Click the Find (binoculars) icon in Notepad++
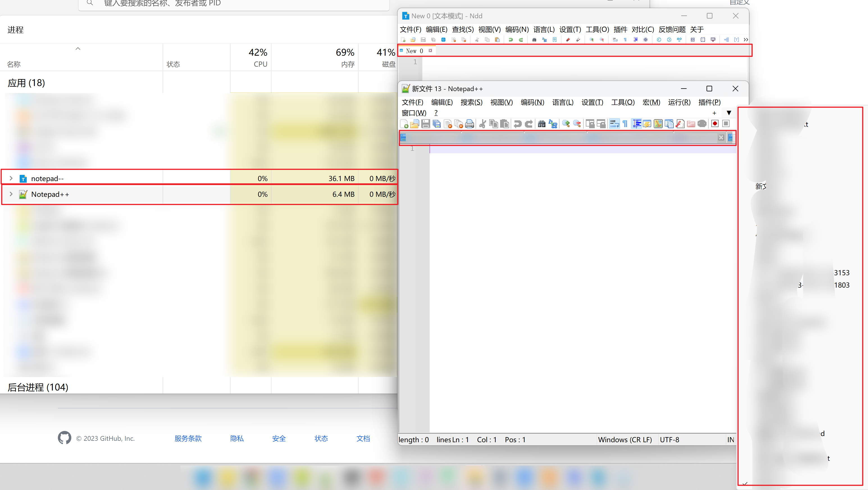Image resolution: width=868 pixels, height=490 pixels. pyautogui.click(x=541, y=124)
